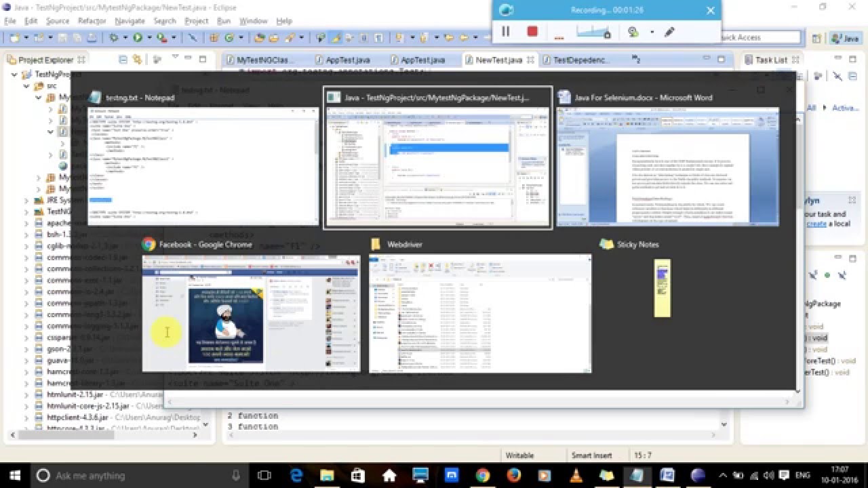This screenshot has height=488, width=868.
Task: Open Microsoft Word from the taskbar
Action: 667,475
